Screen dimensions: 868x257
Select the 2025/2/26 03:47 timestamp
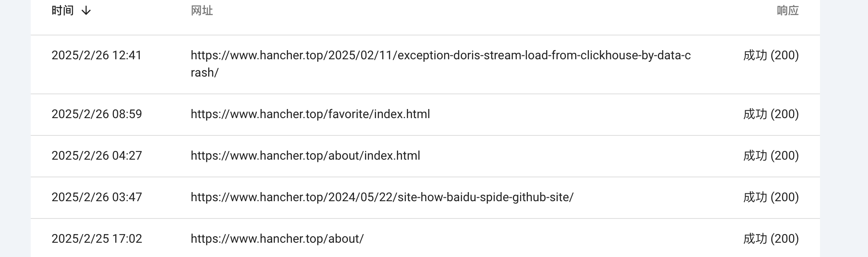96,197
